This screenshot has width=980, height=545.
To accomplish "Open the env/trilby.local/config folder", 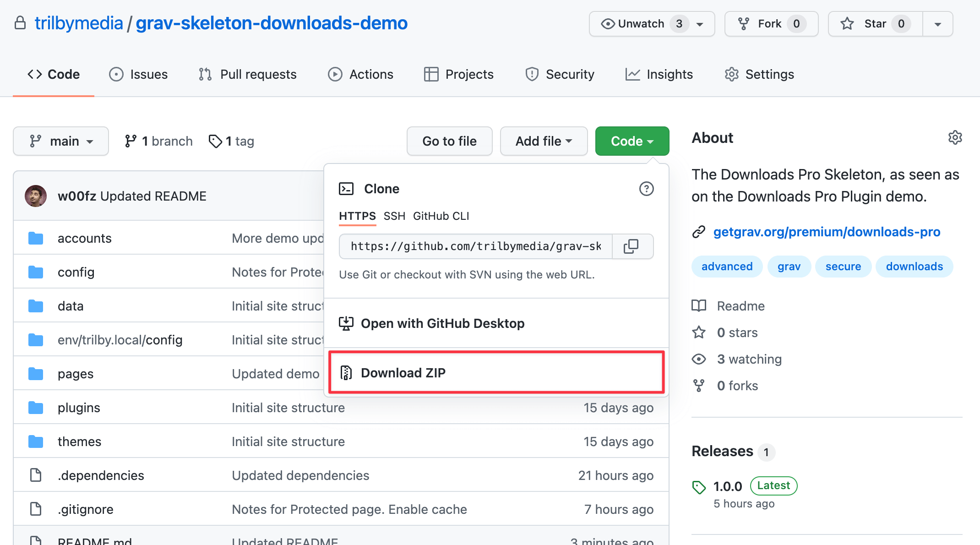I will (120, 340).
